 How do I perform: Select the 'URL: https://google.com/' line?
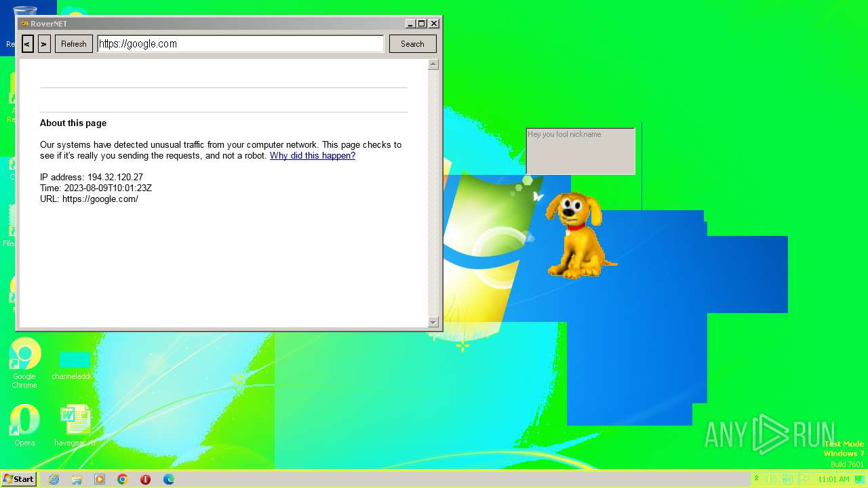89,199
